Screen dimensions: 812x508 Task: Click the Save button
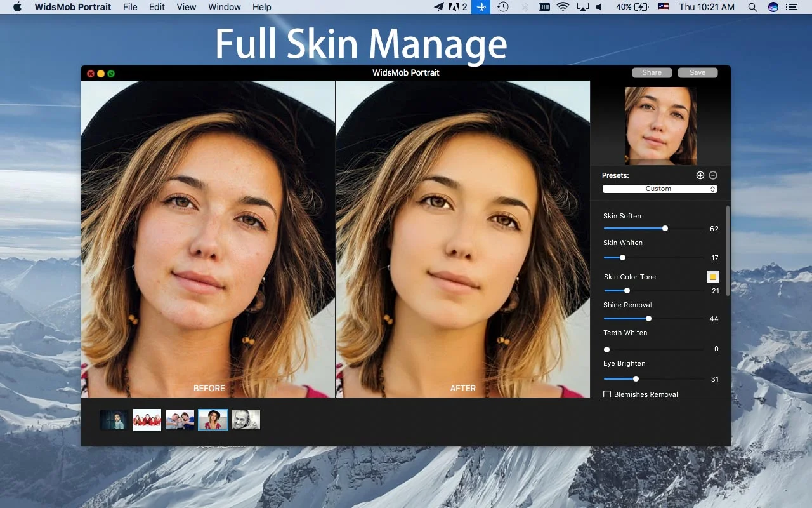pos(697,72)
